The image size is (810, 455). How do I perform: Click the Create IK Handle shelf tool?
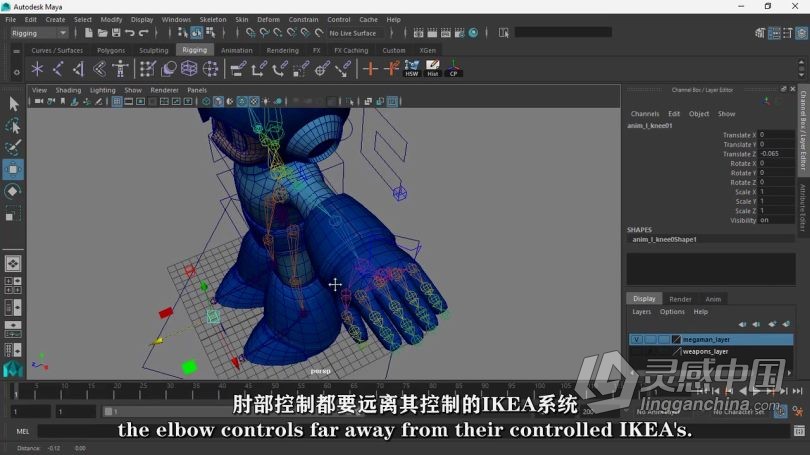[x=79, y=69]
